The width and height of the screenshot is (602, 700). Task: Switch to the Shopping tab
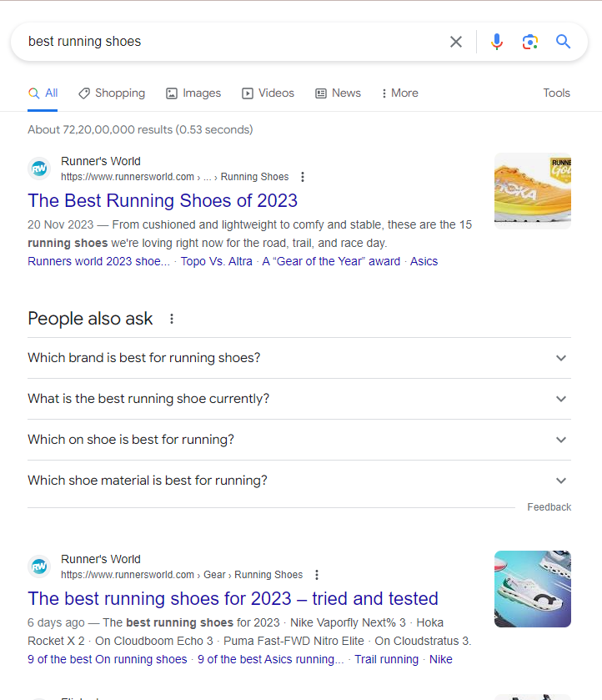(x=112, y=93)
